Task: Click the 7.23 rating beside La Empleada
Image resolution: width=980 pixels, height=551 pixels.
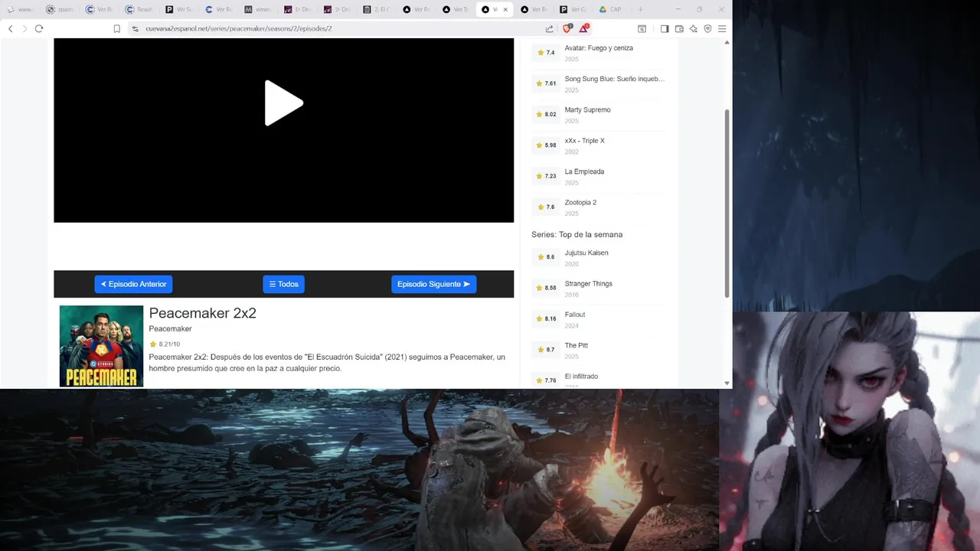Action: pos(546,176)
